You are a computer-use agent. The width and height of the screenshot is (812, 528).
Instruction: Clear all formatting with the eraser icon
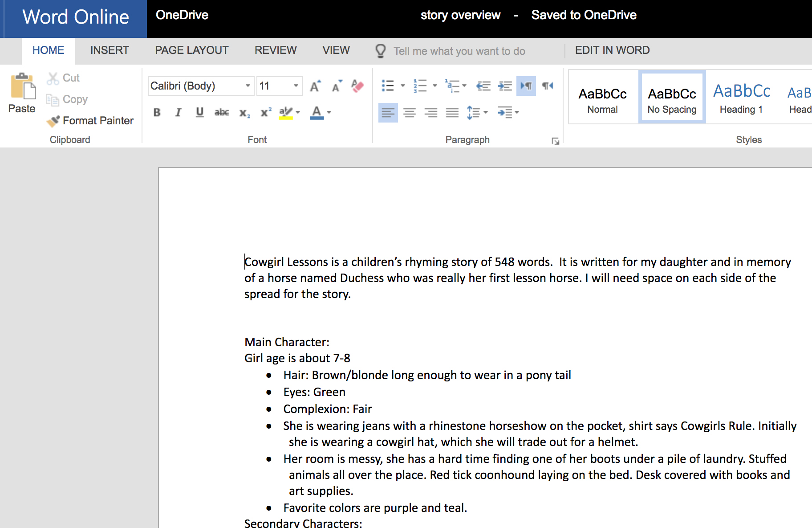[x=357, y=86]
